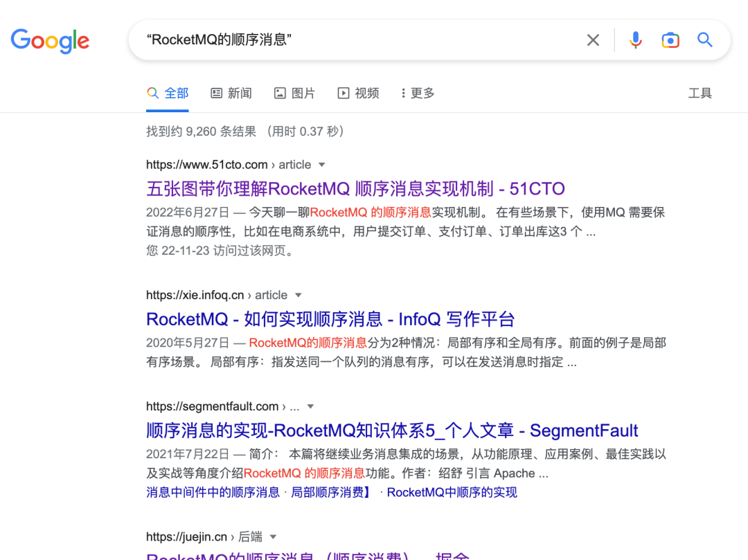
Task: Click the 您 22-11-23 访问过该网页 note
Action: 220,251
